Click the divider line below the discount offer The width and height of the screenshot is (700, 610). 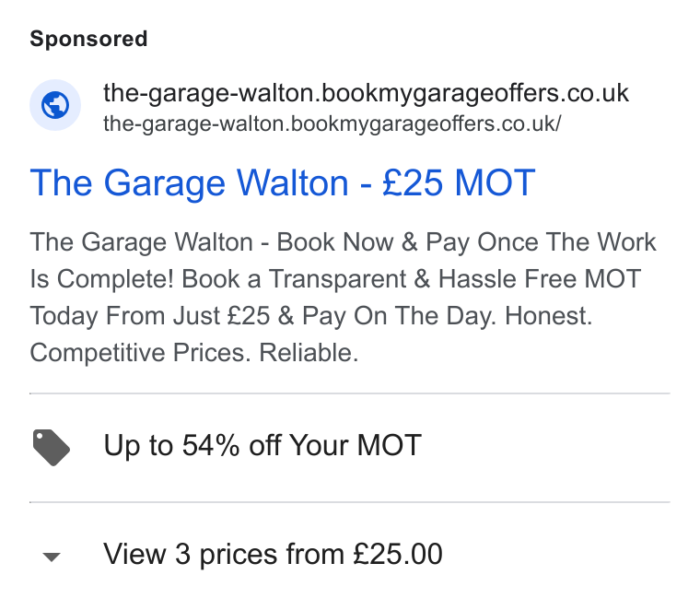[350, 502]
